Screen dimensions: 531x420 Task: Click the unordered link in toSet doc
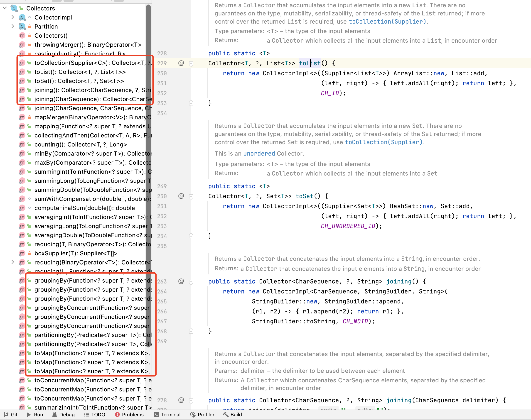pyautogui.click(x=259, y=154)
